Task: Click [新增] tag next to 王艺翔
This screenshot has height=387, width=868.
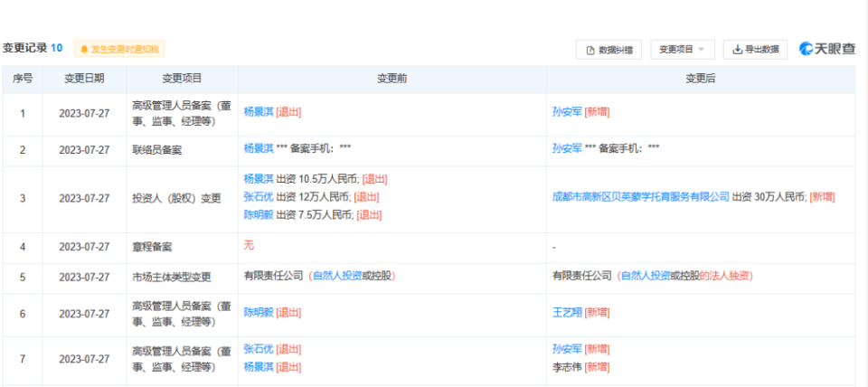Action: click(x=598, y=312)
